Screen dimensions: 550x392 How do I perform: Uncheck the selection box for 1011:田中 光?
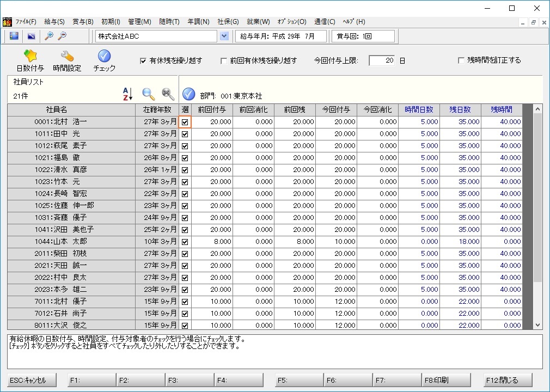[x=185, y=134]
